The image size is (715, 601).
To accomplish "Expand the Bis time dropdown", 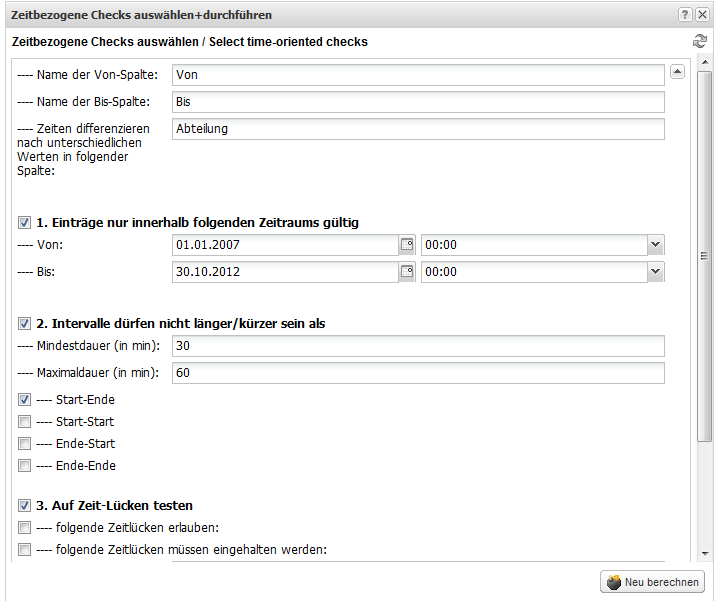I will coord(655,272).
